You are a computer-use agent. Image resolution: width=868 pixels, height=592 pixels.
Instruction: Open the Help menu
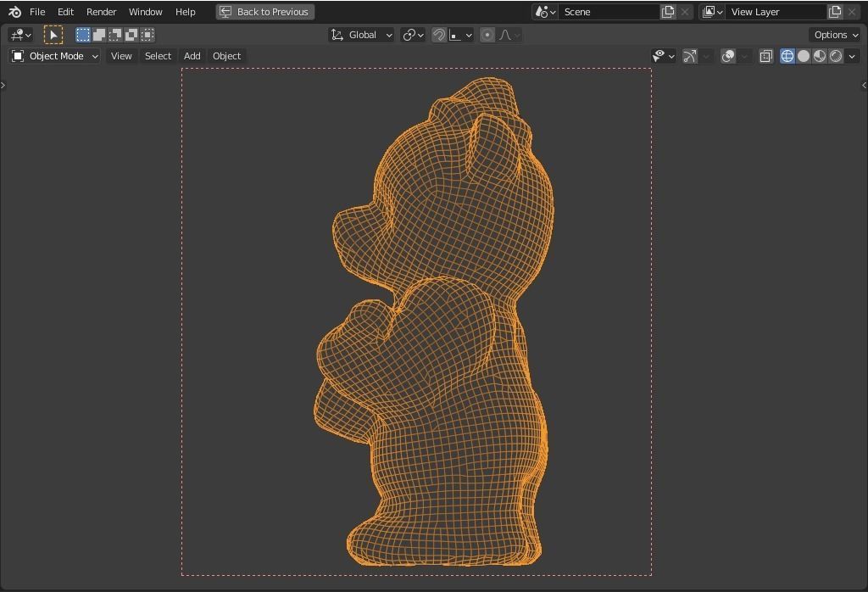[x=186, y=12]
